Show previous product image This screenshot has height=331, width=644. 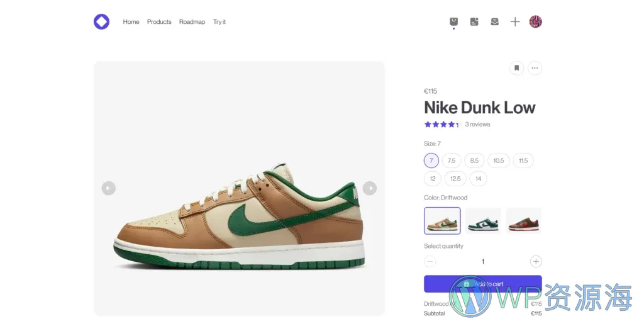(x=108, y=188)
